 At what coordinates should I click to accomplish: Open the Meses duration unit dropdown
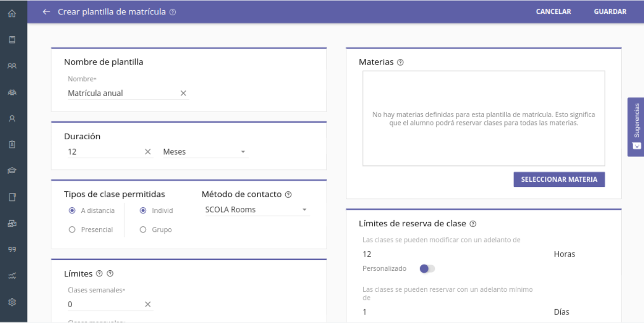(x=204, y=152)
